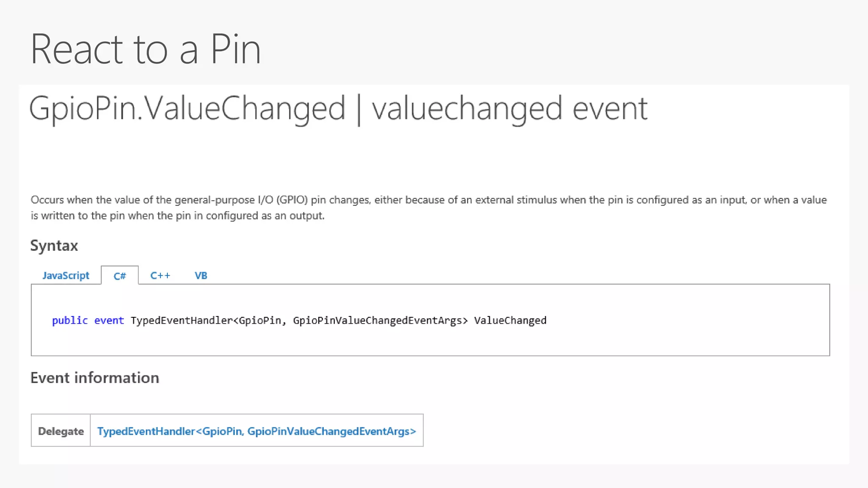
Task: Click the 'event' keyword in code sample
Action: click(109, 321)
